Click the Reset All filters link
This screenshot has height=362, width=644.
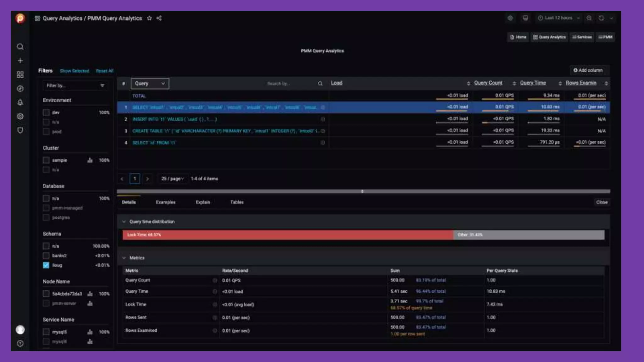pyautogui.click(x=105, y=71)
